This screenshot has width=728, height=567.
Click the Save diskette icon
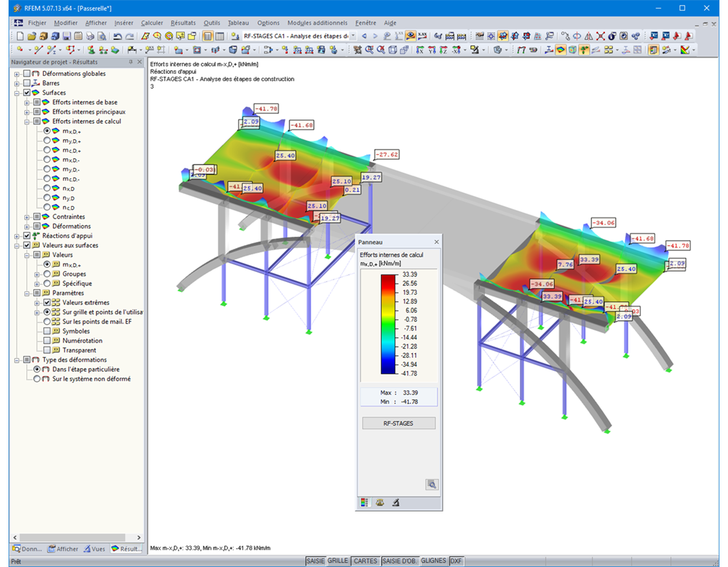point(66,36)
